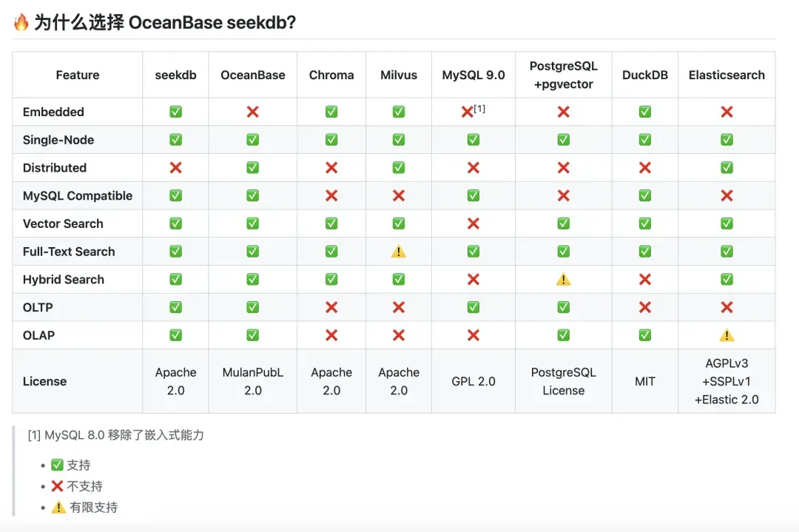Click the green checkmark for Elasticsearch Distributed
799x532 pixels.
pyautogui.click(x=726, y=168)
